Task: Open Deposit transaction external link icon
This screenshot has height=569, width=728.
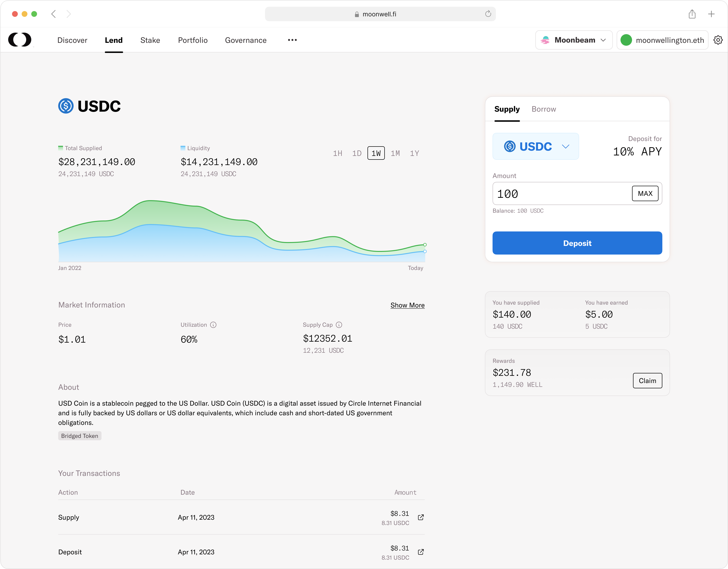Action: point(421,552)
